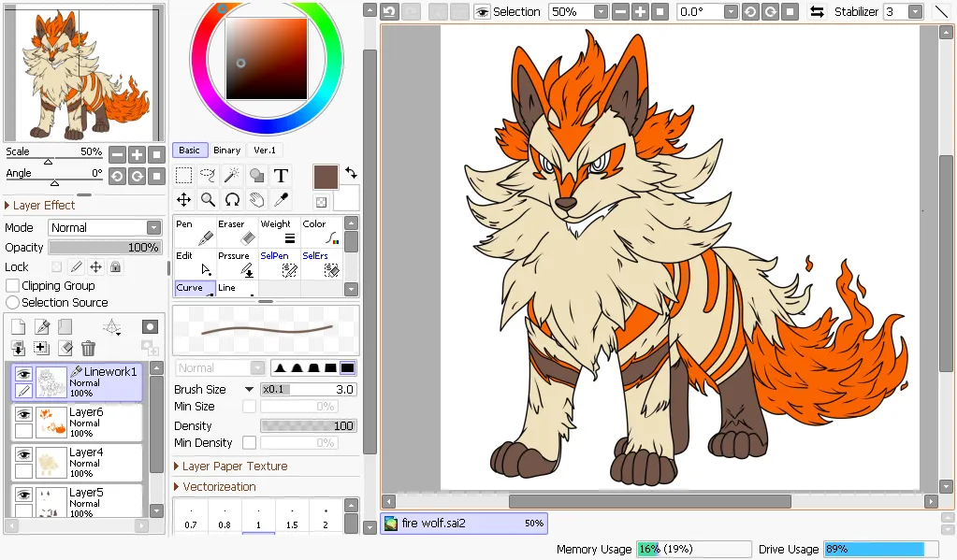Click the navigator wolf thumbnail
The width and height of the screenshot is (957, 560).
click(84, 73)
